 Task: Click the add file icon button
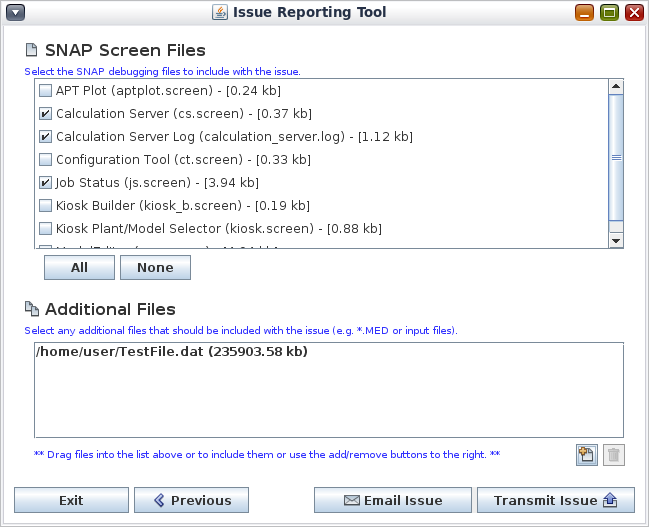[x=587, y=455]
